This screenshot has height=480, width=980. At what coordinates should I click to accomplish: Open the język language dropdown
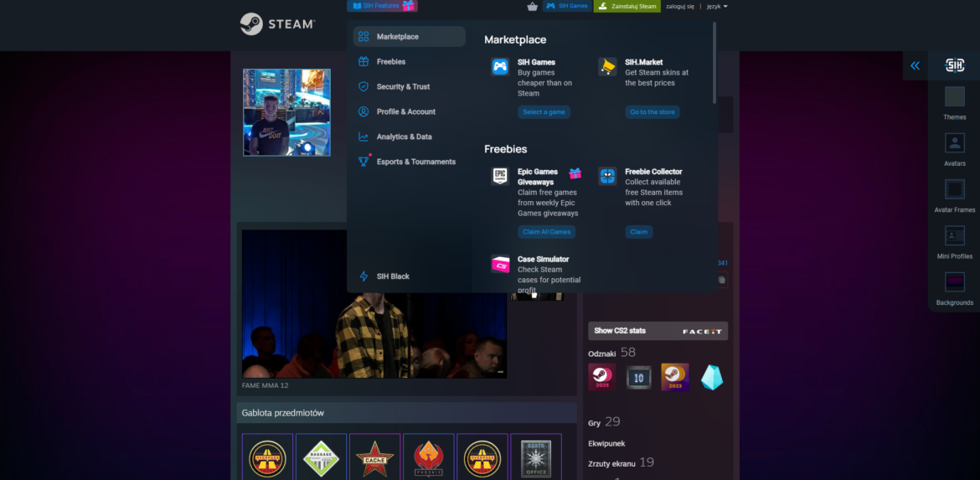(x=717, y=6)
